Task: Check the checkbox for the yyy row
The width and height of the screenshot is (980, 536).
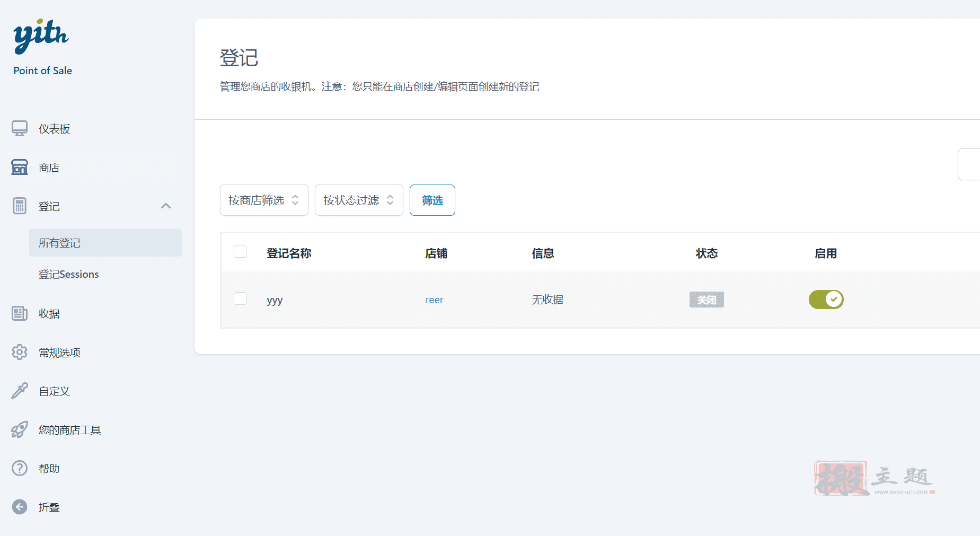Action: click(240, 298)
